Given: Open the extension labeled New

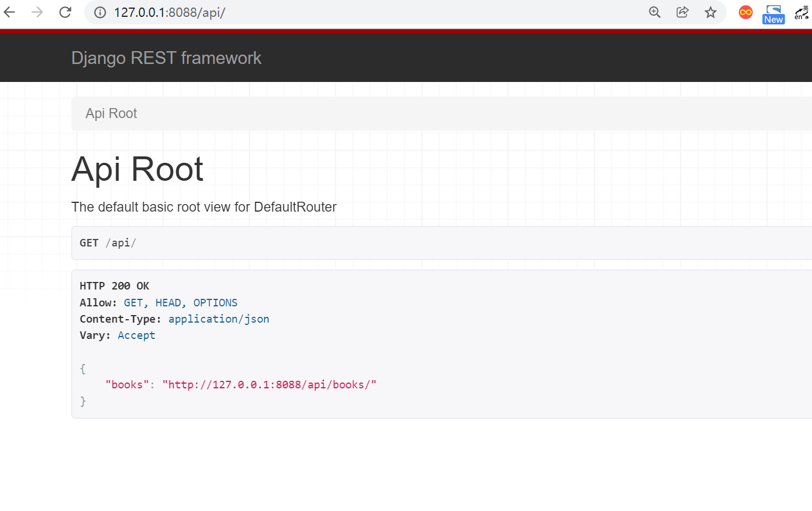Looking at the screenshot, I should 774,14.
